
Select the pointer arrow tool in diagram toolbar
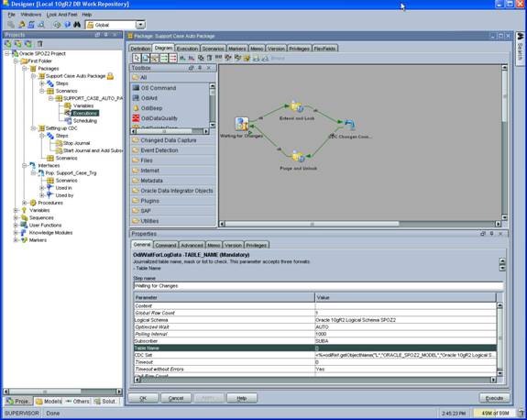[137, 58]
